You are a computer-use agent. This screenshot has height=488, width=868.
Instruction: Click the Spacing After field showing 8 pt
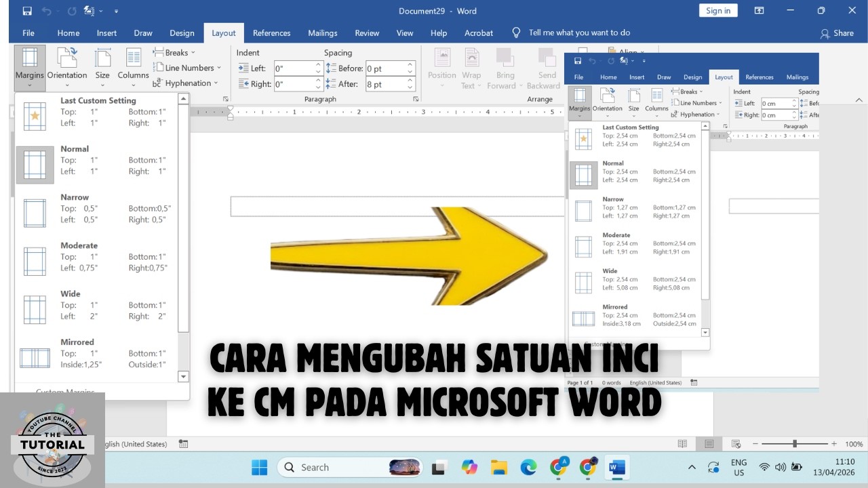(x=390, y=84)
